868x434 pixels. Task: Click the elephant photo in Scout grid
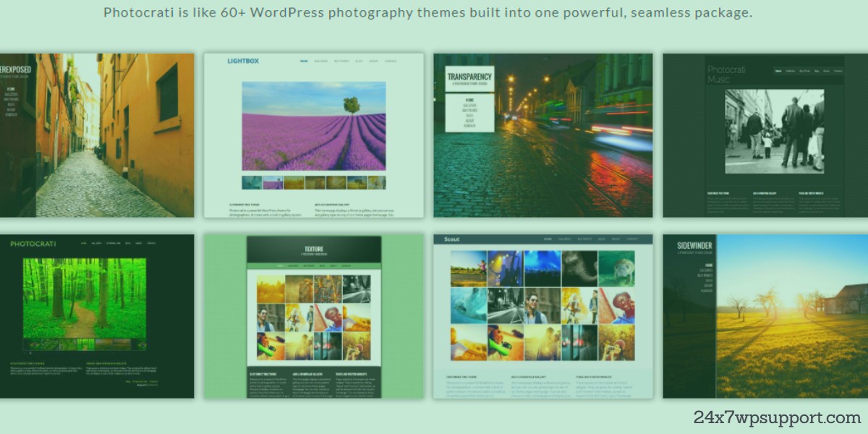579,268
